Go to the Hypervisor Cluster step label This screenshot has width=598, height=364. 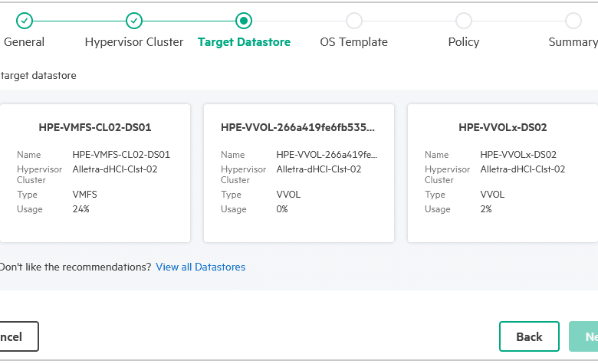click(134, 42)
